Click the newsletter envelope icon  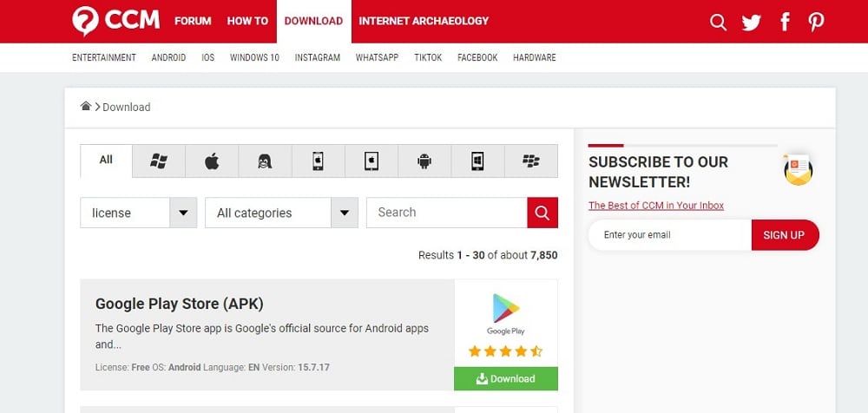pyautogui.click(x=799, y=169)
